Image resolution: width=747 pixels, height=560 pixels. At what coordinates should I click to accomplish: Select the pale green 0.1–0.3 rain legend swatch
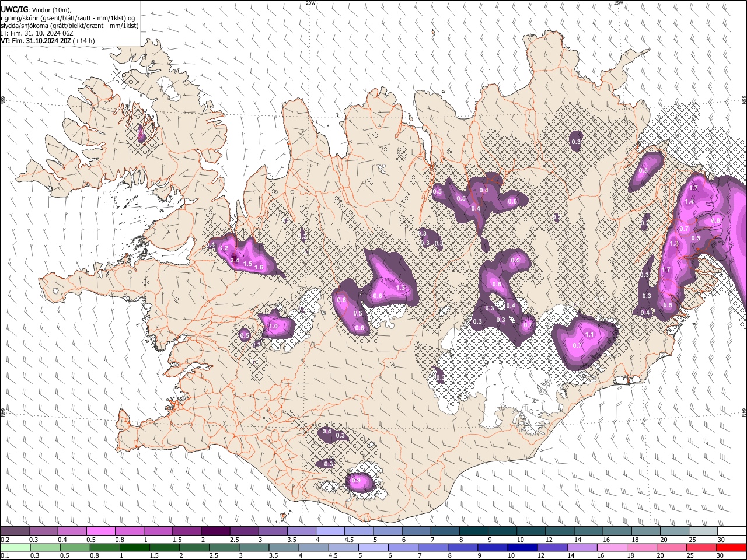(x=15, y=547)
